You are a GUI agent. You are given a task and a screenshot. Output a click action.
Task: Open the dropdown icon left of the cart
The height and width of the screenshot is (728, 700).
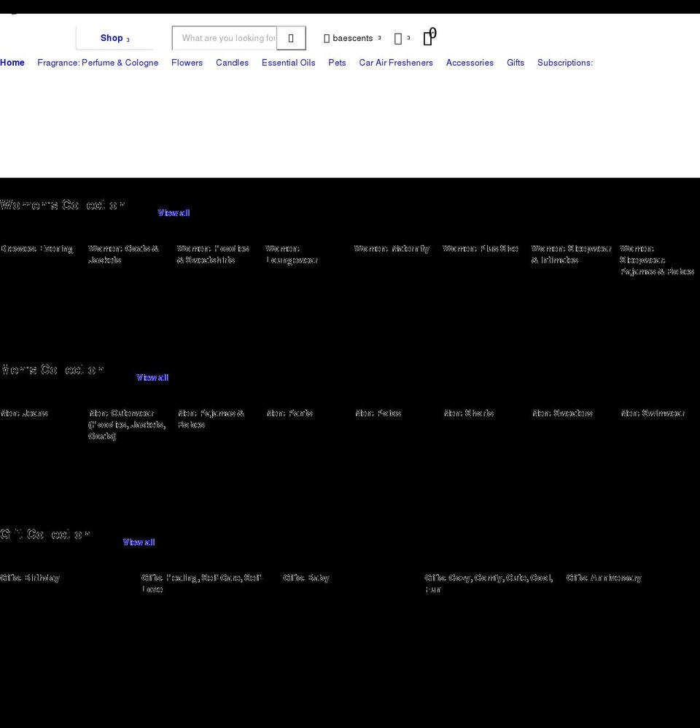[402, 39]
